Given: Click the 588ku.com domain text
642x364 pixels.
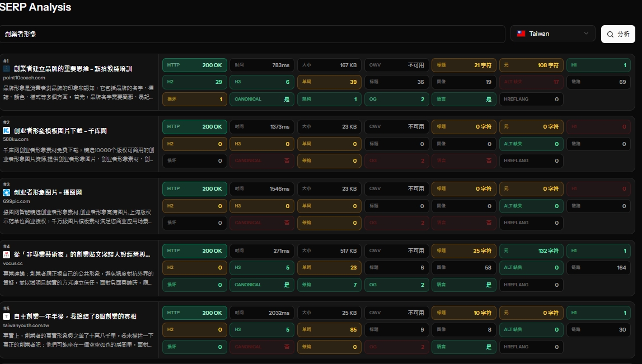Looking at the screenshot, I should [x=16, y=139].
